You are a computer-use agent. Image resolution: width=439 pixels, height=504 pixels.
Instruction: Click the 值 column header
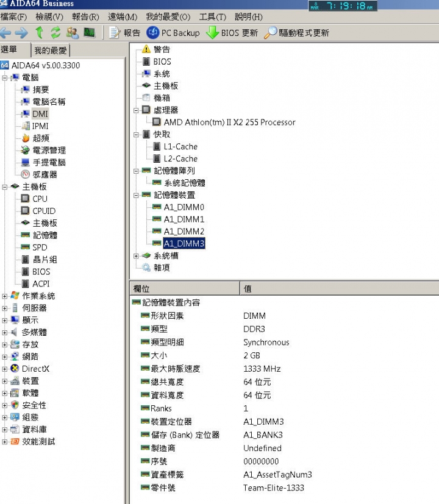pos(340,288)
